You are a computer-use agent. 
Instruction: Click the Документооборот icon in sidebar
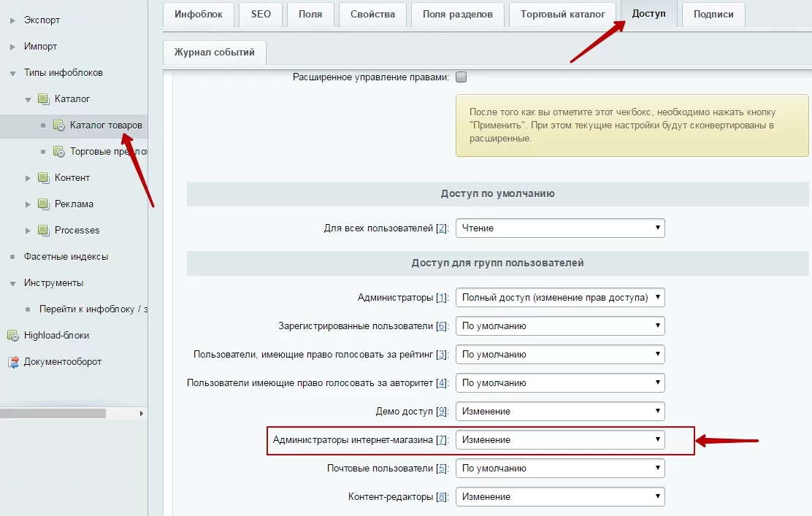coord(13,362)
